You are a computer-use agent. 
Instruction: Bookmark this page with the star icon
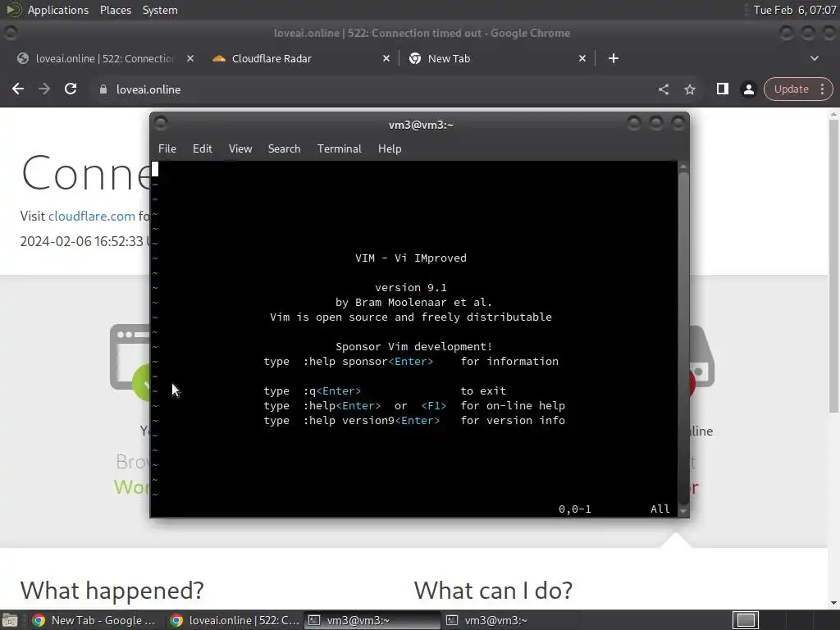(689, 89)
